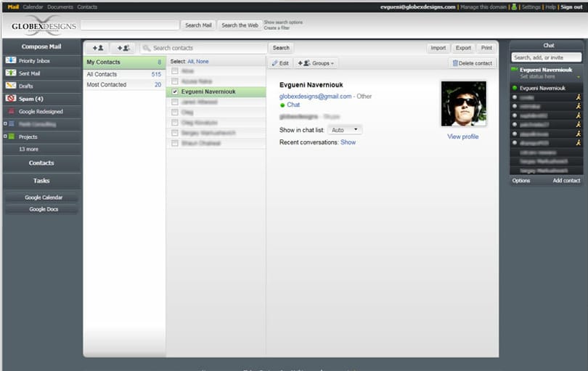Click the Google Redesigned label icon
Image resolution: width=588 pixels, height=371 pixels.
(x=12, y=111)
